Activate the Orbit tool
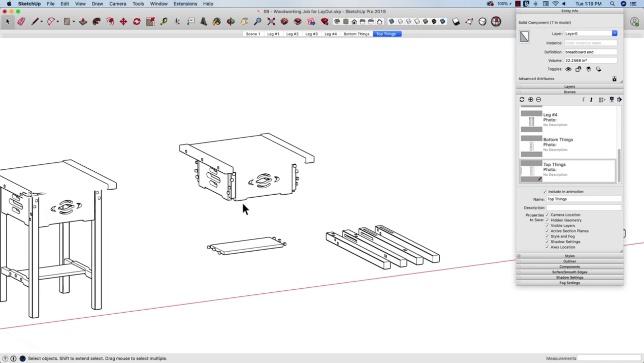644x363 pixels. [x=230, y=21]
